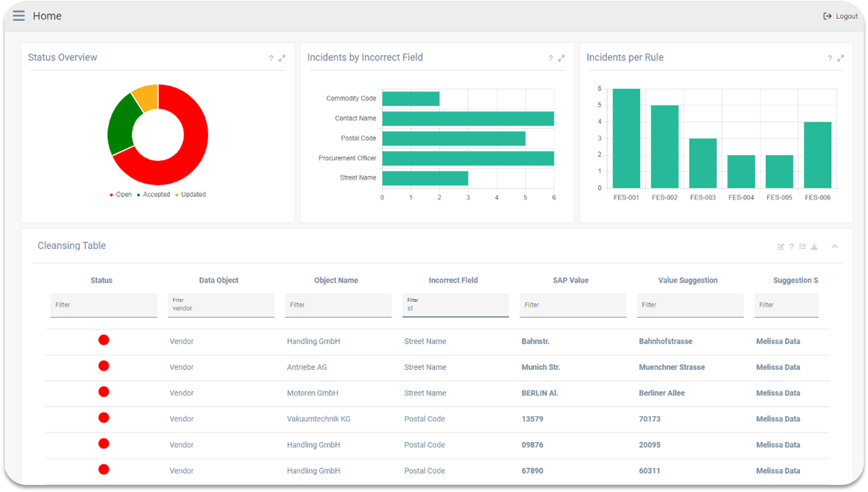
Task: Expand the Incidents per Rule chart fullscreen
Action: pyautogui.click(x=840, y=58)
